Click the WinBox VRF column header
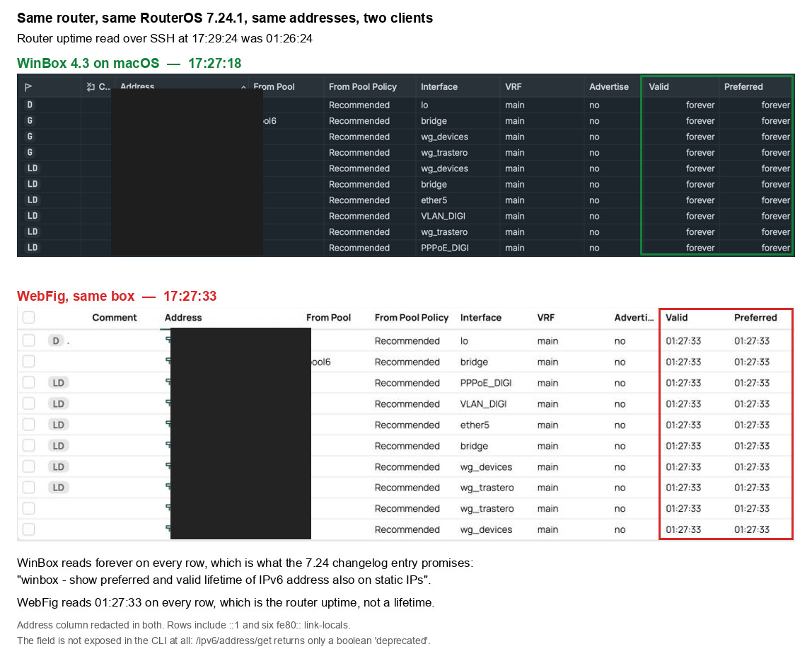The image size is (812, 649). [x=514, y=86]
